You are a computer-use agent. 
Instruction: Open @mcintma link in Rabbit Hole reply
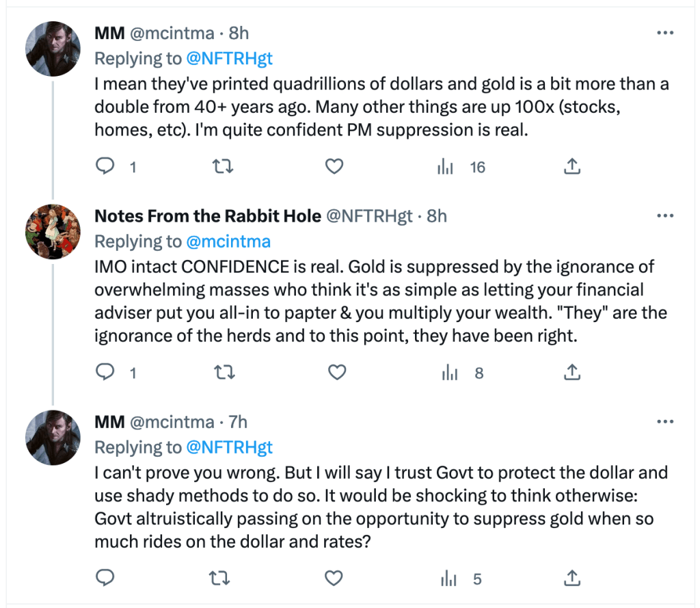(228, 241)
